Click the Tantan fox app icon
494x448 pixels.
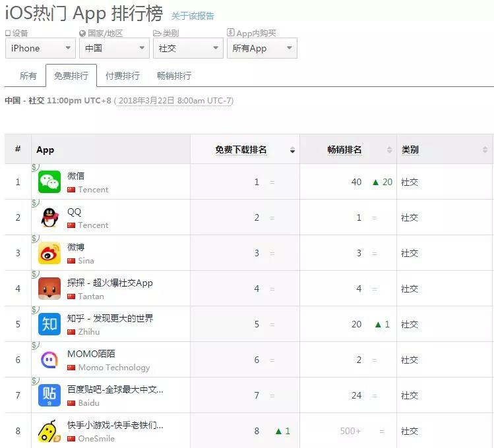49,289
